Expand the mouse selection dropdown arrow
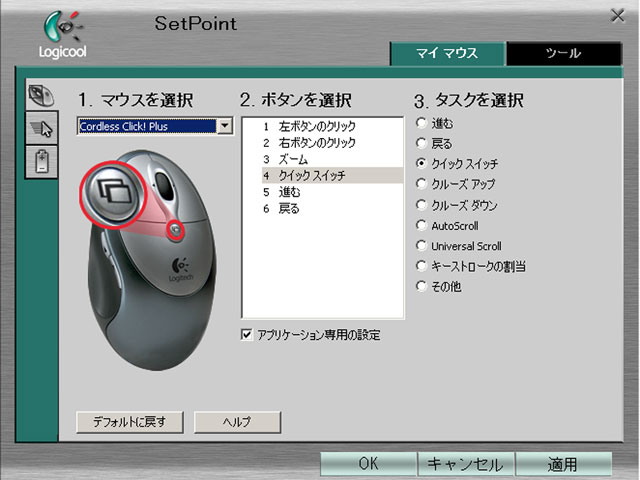 click(225, 126)
